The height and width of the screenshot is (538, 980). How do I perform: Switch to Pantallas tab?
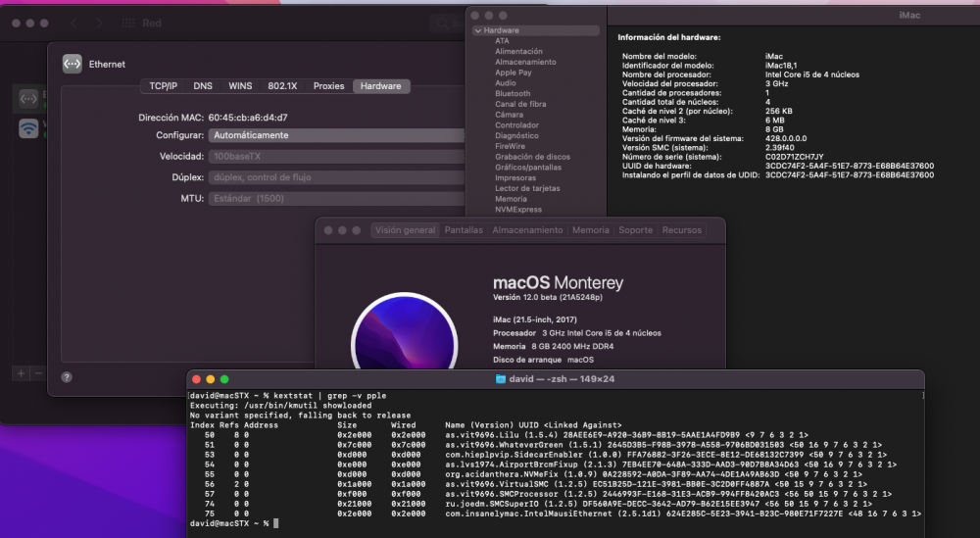coord(464,230)
